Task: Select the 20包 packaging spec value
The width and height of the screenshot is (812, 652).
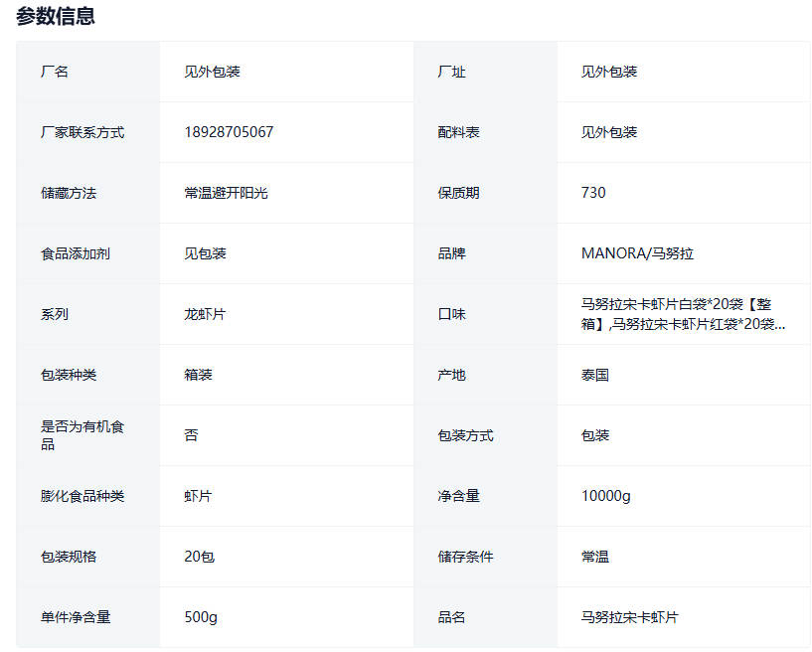Action: point(199,557)
